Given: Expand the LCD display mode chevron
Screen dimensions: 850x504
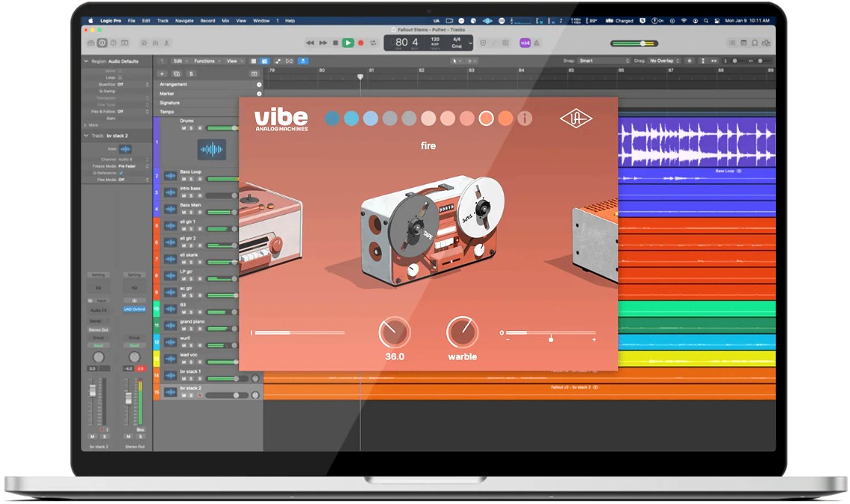Looking at the screenshot, I should tap(470, 42).
